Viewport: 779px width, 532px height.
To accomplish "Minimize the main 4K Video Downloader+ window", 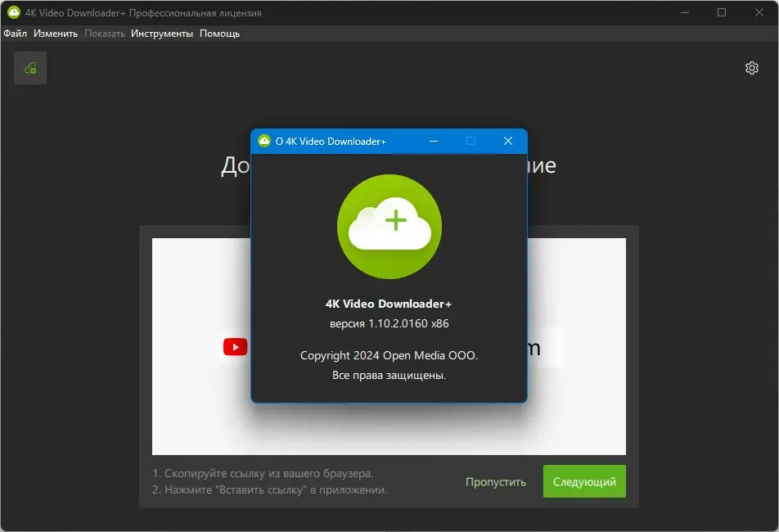I will click(685, 12).
